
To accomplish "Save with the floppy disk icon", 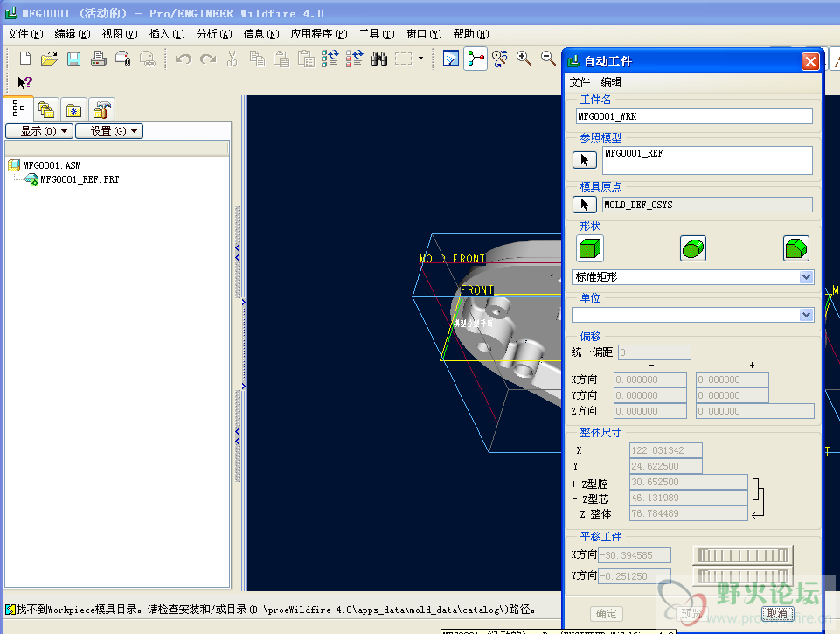I will coord(74,59).
